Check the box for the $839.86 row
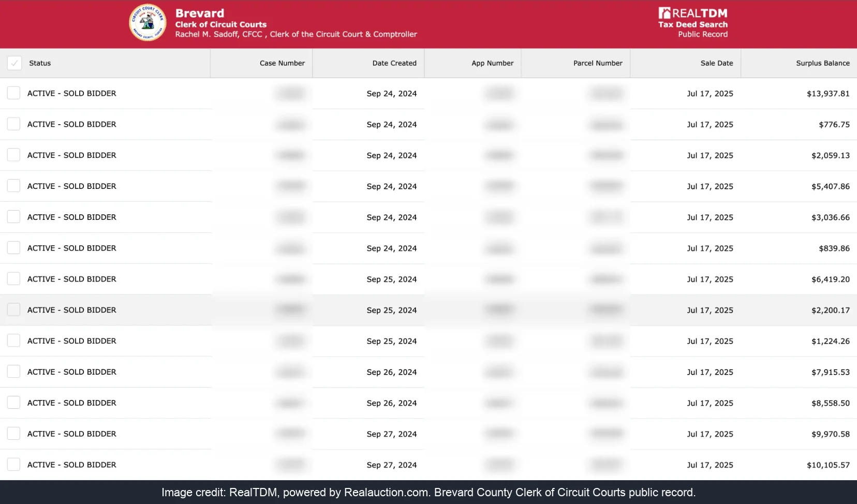The width and height of the screenshot is (857, 504). (13, 248)
